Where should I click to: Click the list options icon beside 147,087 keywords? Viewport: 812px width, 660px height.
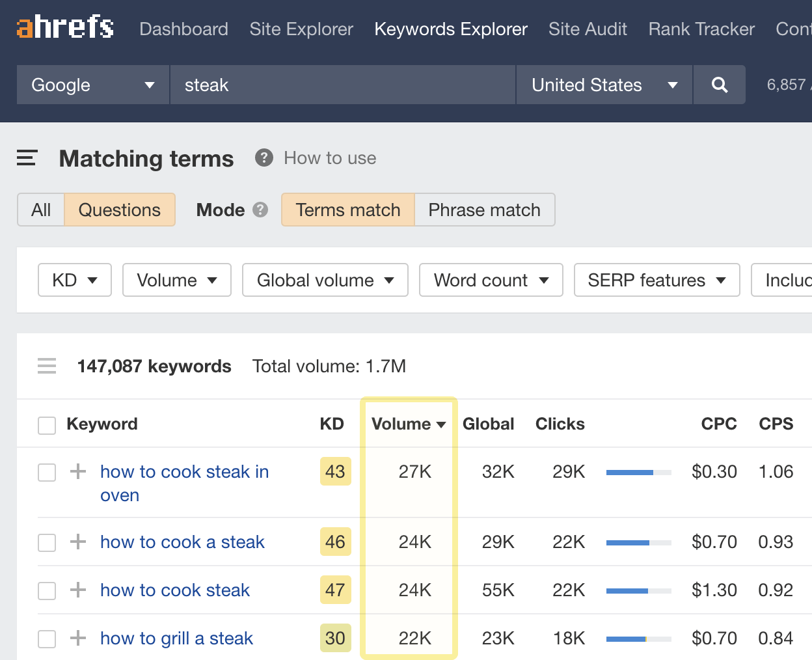47,366
